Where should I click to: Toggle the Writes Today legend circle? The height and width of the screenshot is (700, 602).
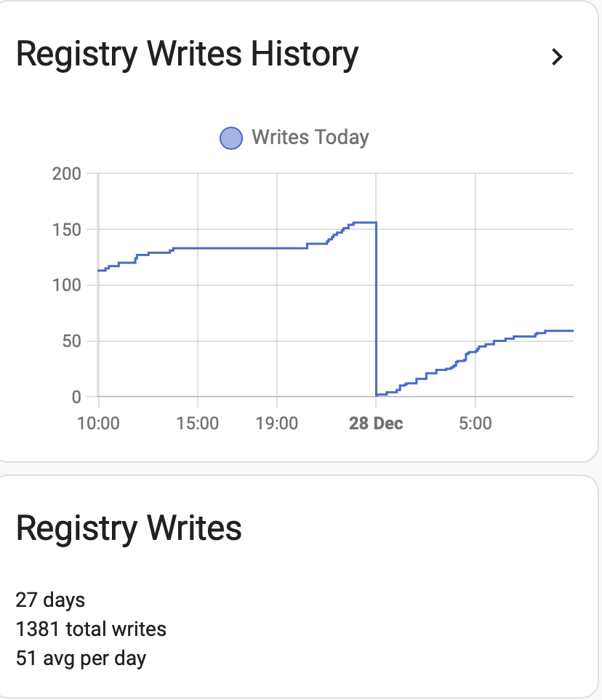[x=231, y=138]
